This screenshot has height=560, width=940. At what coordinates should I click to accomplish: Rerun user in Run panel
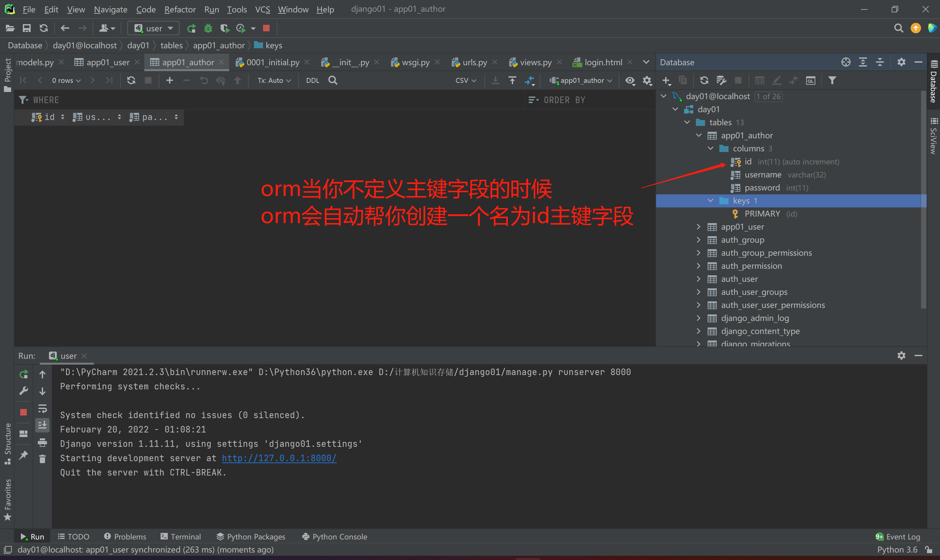23,374
